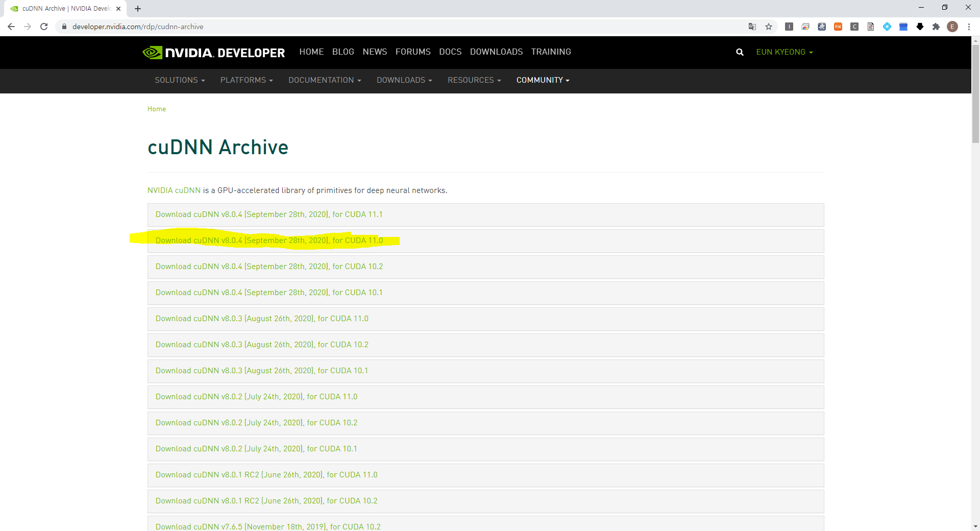
Task: Expand cuDNN v8.0.2 for CUDA 10.1
Action: 485,449
